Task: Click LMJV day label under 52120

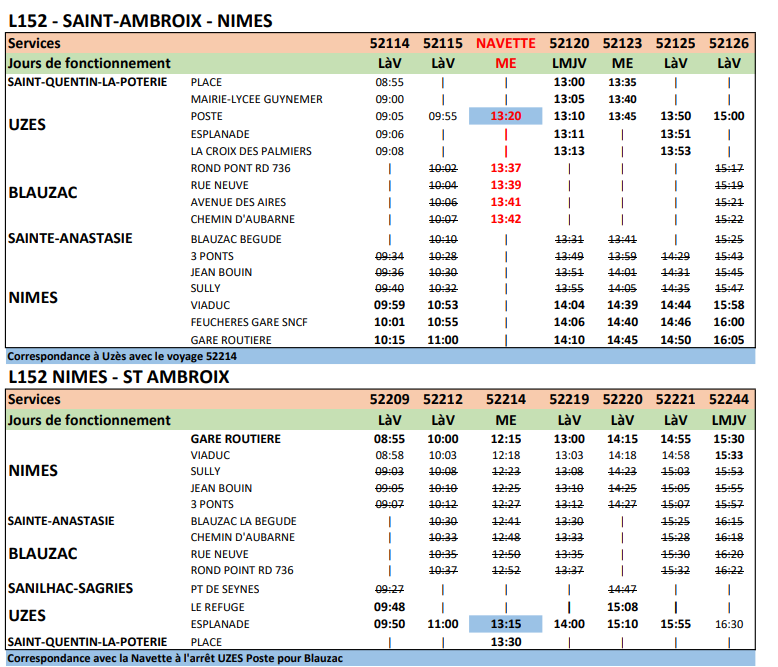Action: [569, 64]
